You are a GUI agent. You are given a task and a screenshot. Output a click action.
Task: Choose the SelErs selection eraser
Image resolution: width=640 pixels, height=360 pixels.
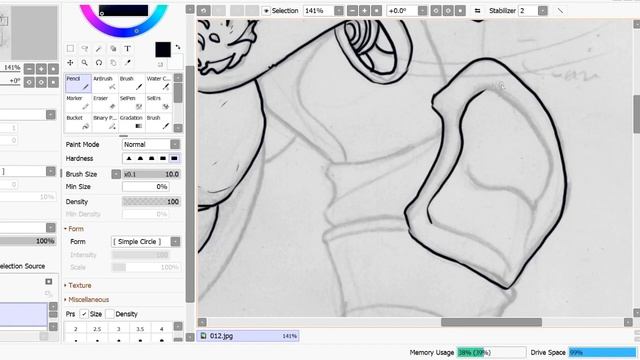(158, 102)
